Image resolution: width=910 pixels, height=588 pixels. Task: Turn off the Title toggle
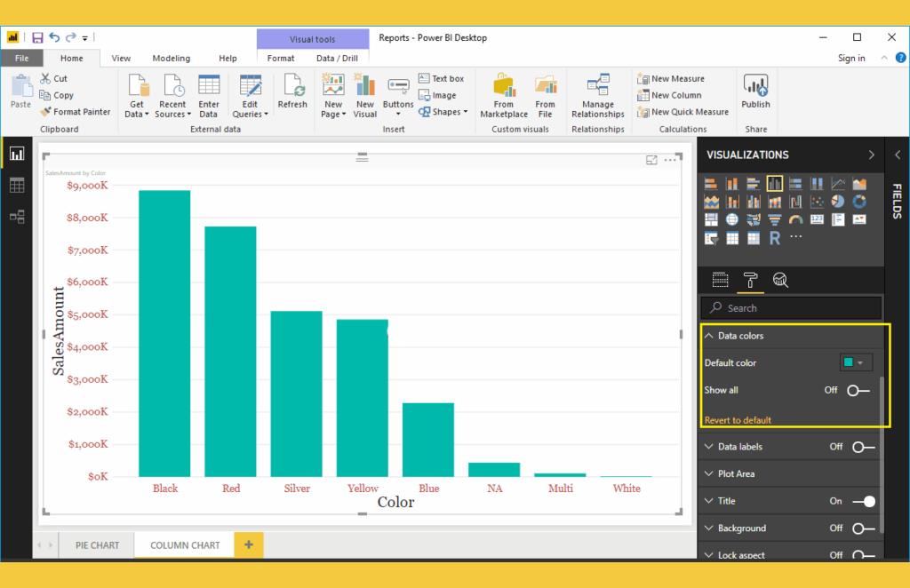click(863, 502)
